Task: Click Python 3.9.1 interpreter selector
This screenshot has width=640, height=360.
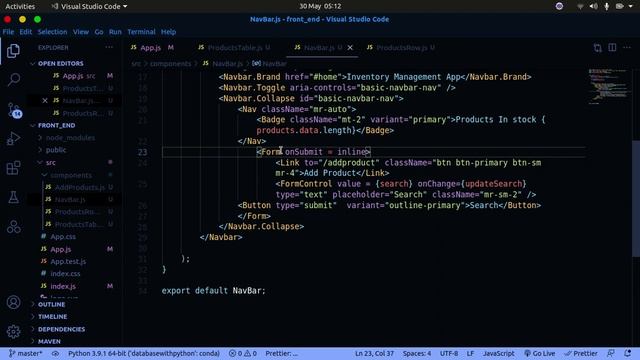Action: click(x=144, y=353)
